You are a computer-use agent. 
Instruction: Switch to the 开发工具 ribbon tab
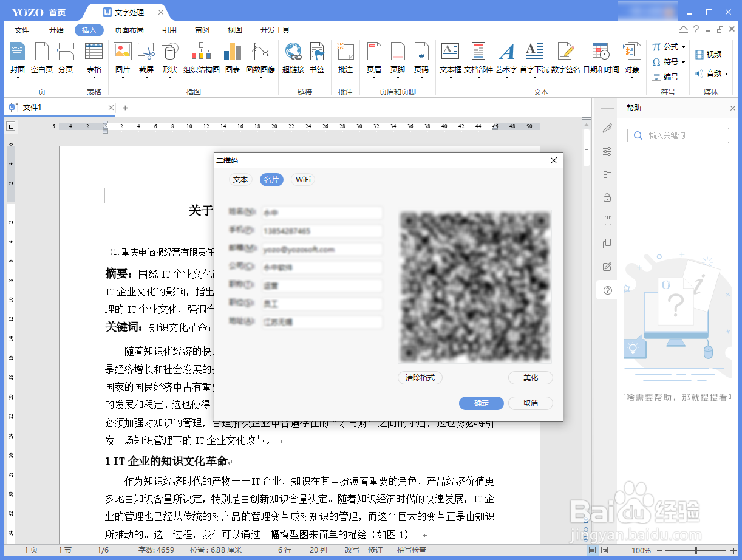coord(275,30)
